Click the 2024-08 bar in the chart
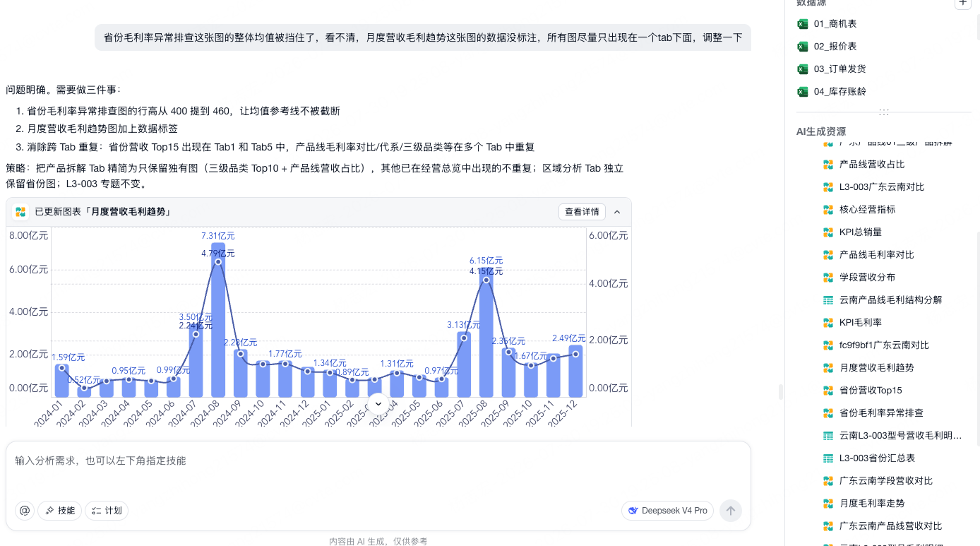The image size is (980, 546). [x=218, y=319]
